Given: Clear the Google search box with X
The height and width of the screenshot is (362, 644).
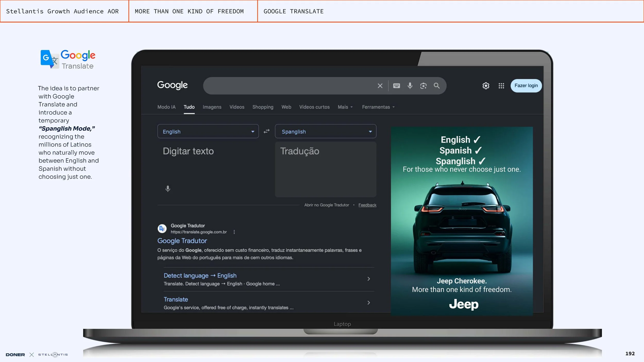Looking at the screenshot, I should (x=380, y=86).
